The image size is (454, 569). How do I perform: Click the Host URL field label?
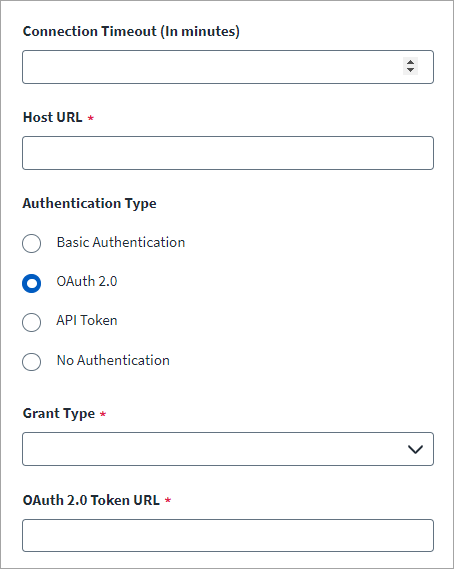(53, 117)
